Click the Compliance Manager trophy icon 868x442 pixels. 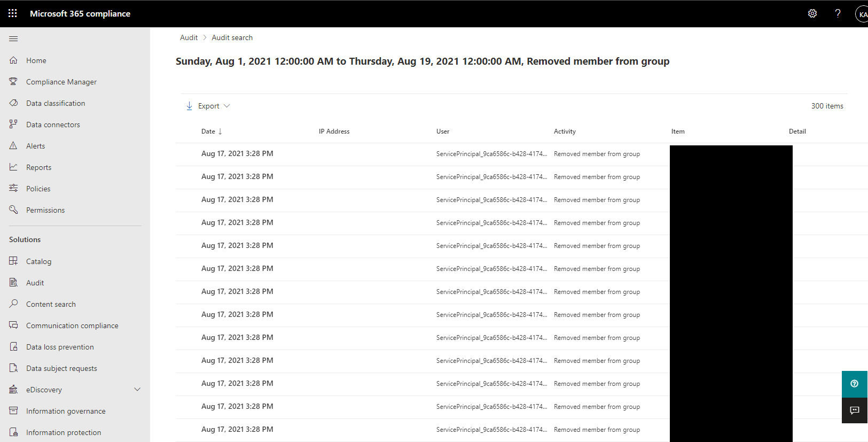[13, 82]
